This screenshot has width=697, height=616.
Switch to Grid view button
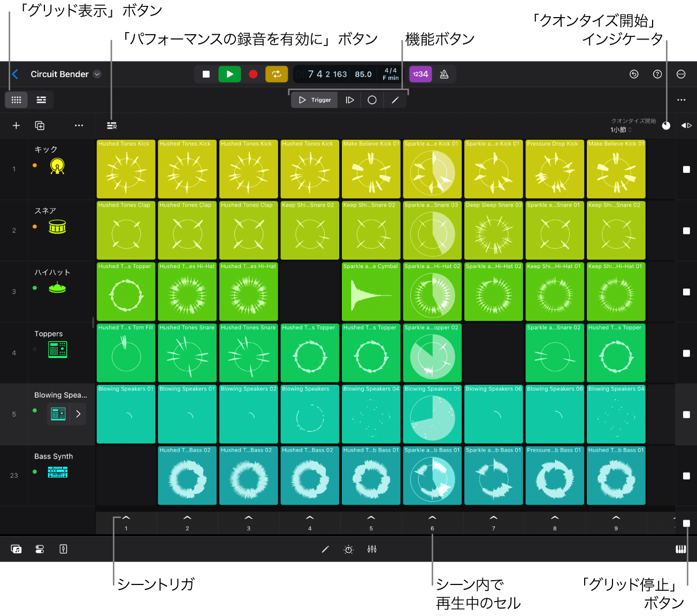coord(16,100)
